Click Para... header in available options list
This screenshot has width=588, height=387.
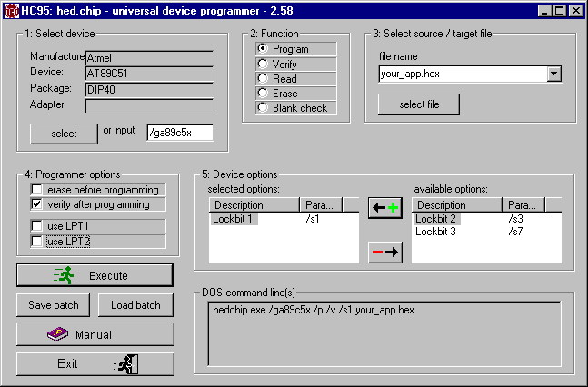click(523, 205)
